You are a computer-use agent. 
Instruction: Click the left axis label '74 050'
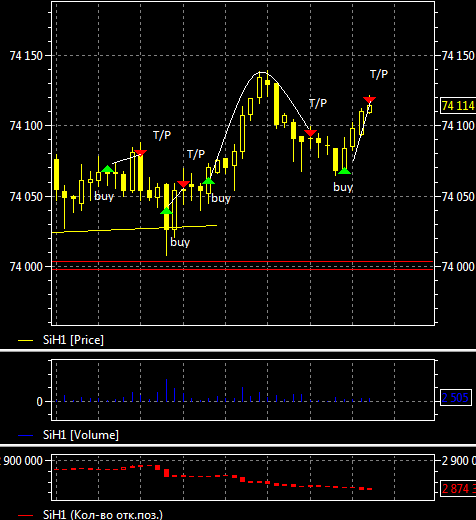pyautogui.click(x=26, y=197)
